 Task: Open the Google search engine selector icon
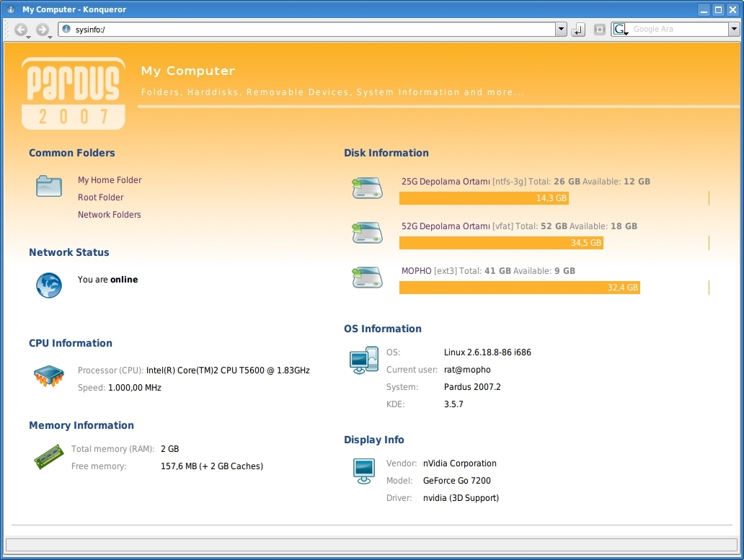point(620,30)
